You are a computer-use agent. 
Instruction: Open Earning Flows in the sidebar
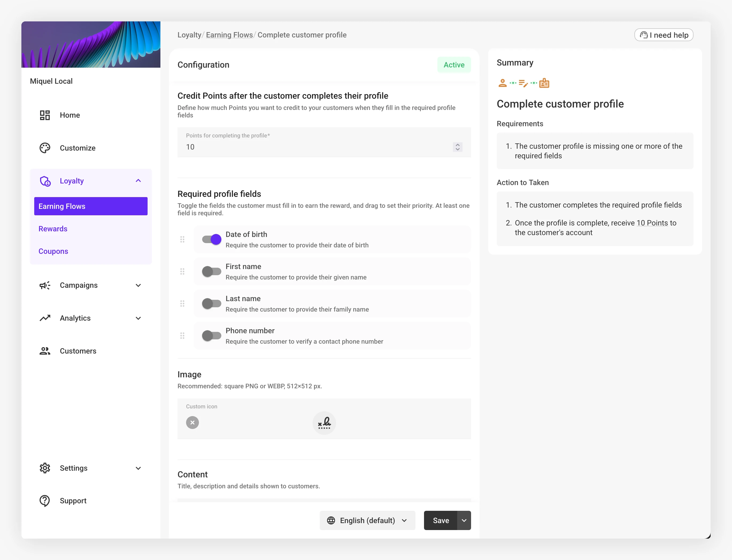[x=91, y=206]
